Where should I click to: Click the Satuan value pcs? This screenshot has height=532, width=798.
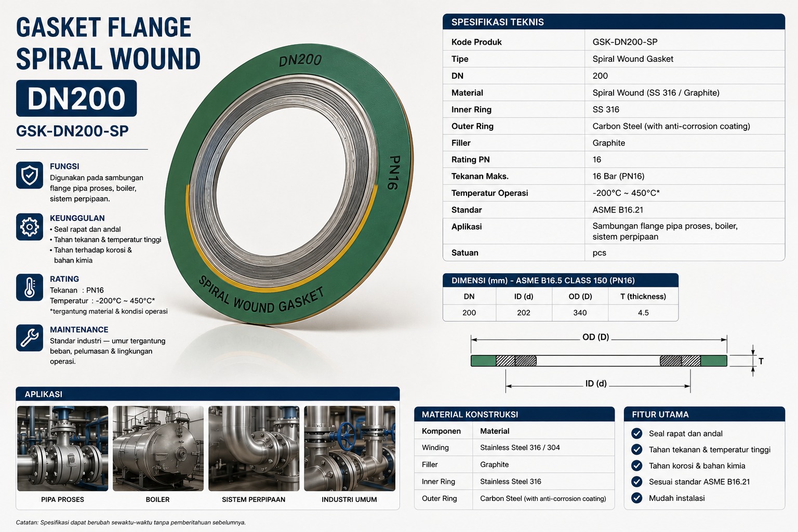point(599,253)
